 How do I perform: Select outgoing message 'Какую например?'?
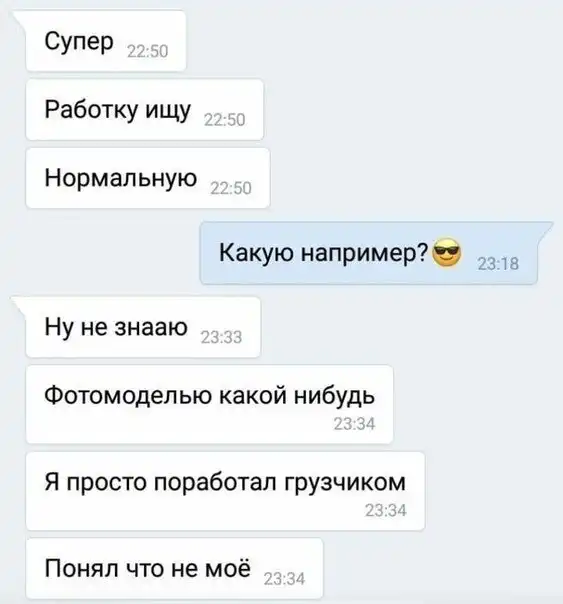pyautogui.click(x=369, y=253)
